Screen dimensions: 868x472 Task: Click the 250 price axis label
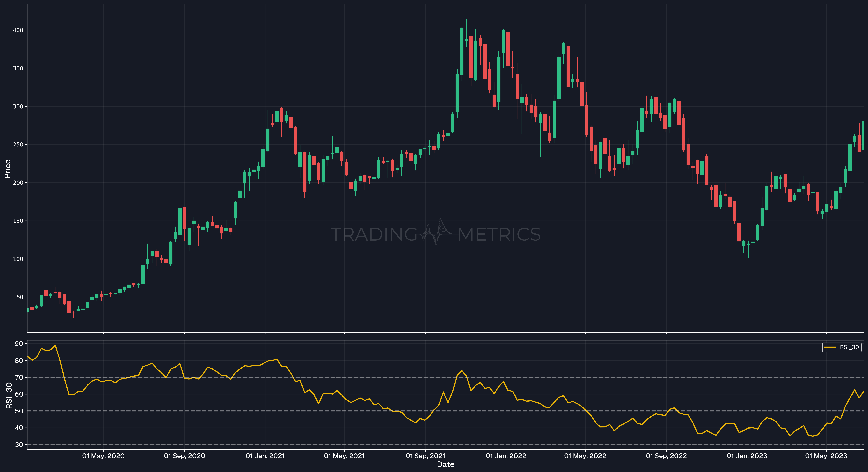pos(18,145)
